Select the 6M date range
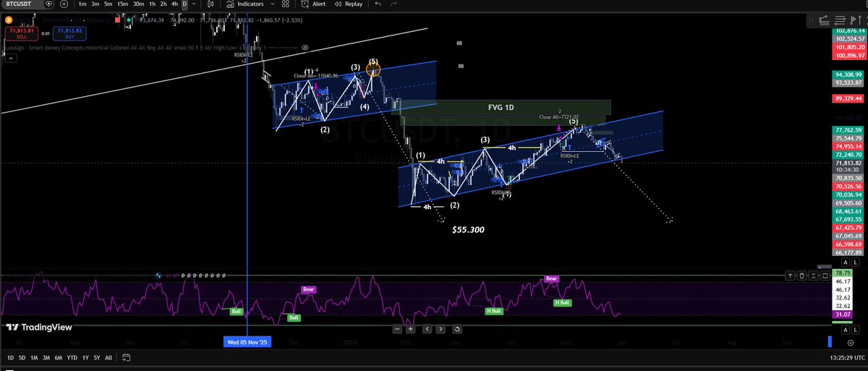 pos(59,358)
